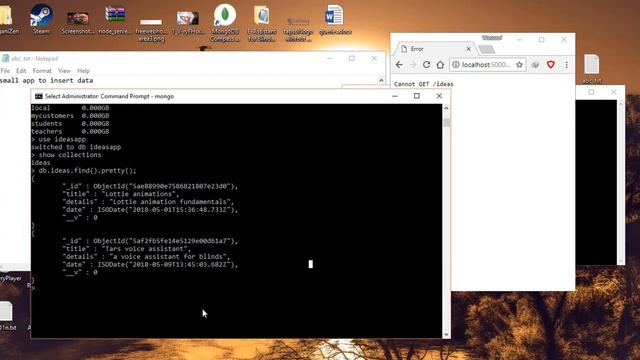Image resolution: width=640 pixels, height=360 pixels.
Task: Click the 'db.ideas.find().pretty();' command line
Action: [87, 171]
